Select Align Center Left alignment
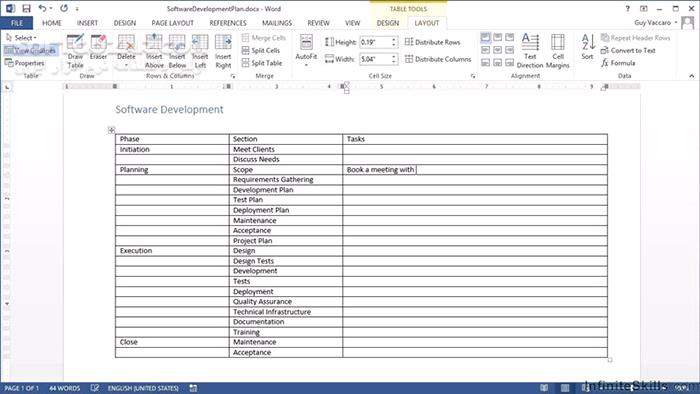This screenshot has height=394, width=700. point(486,50)
